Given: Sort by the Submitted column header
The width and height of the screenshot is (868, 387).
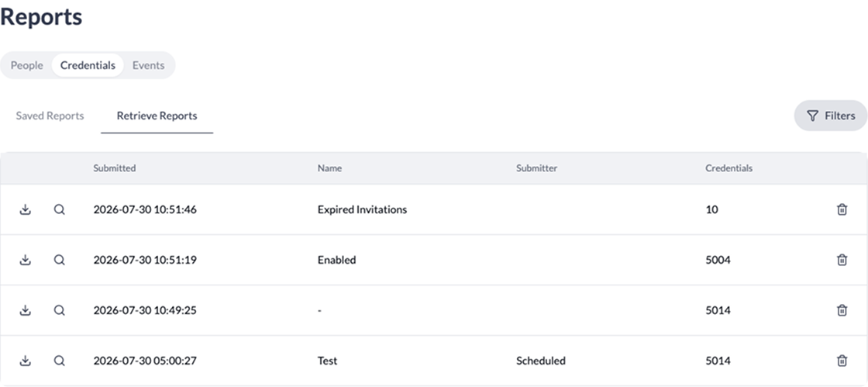Looking at the screenshot, I should click(x=115, y=168).
